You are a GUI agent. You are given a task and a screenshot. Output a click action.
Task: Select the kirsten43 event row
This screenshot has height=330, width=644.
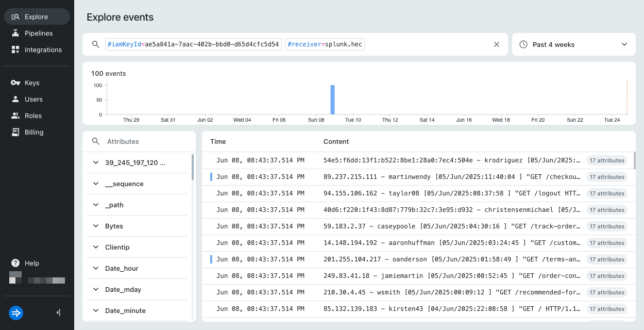point(417,309)
